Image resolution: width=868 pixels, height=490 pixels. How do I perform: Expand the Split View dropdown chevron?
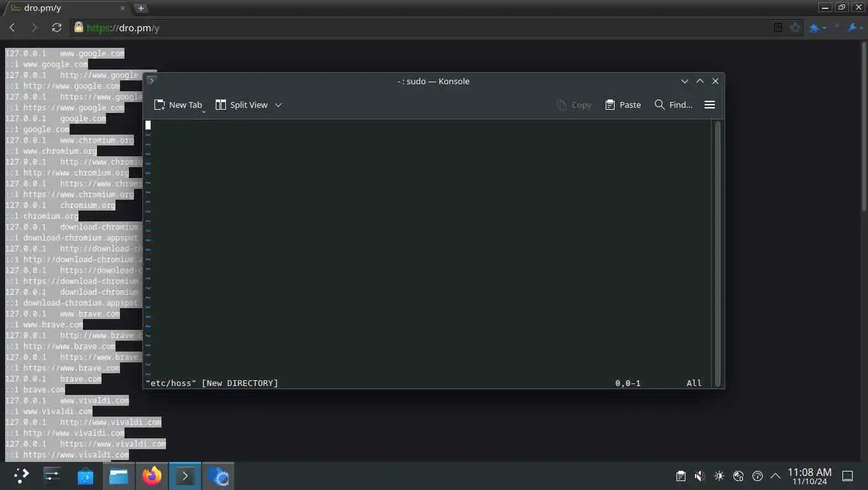click(x=278, y=105)
